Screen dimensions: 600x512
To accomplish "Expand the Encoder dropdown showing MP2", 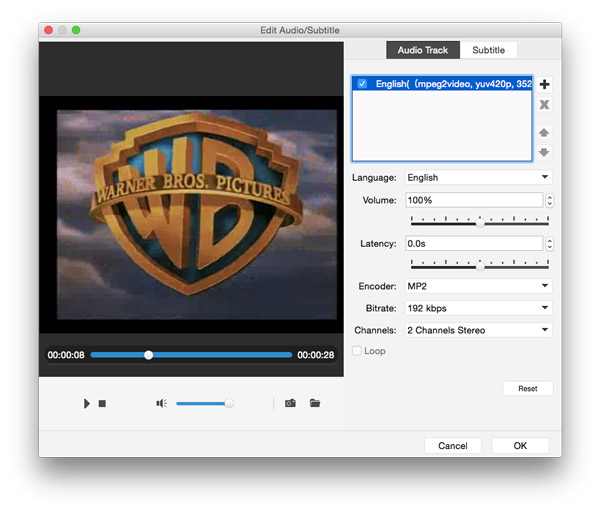I will 479,286.
